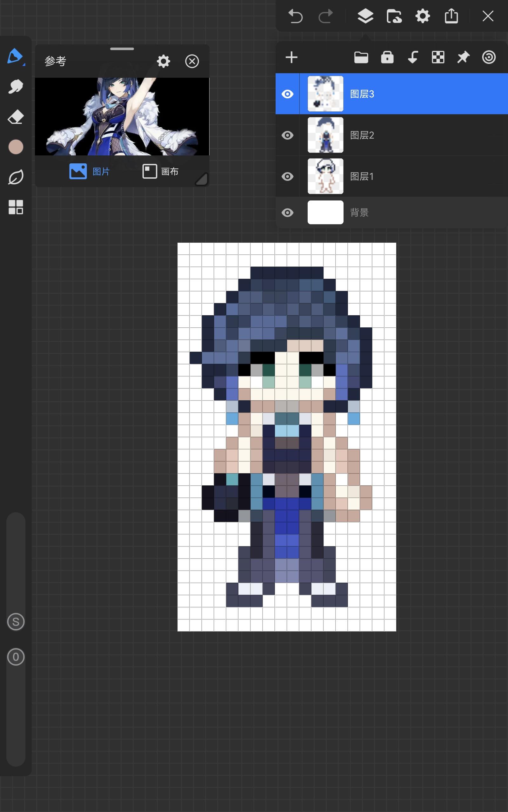
Task: Tap the pixel art canvas drawing
Action: point(287,437)
